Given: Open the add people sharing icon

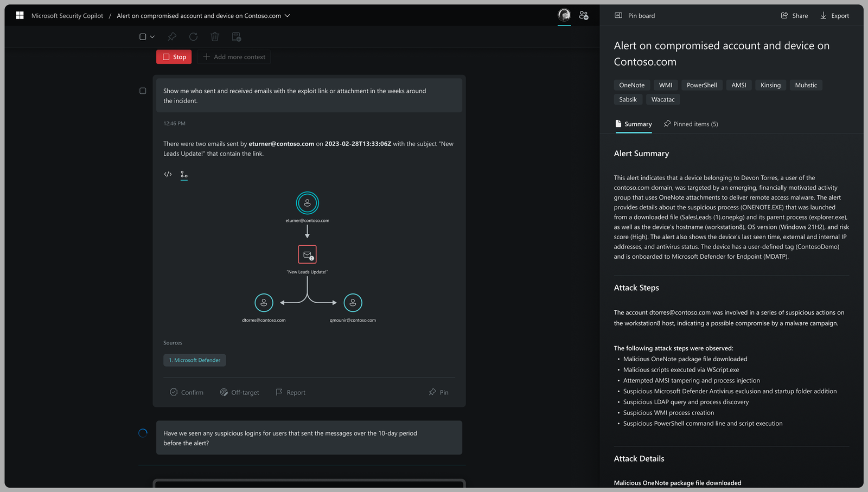Looking at the screenshot, I should click(x=584, y=16).
